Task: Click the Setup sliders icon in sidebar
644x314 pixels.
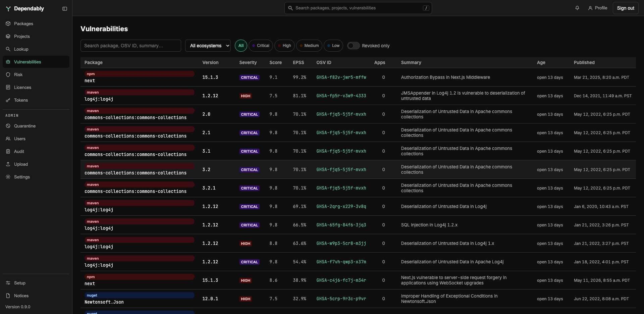Action: tap(8, 283)
